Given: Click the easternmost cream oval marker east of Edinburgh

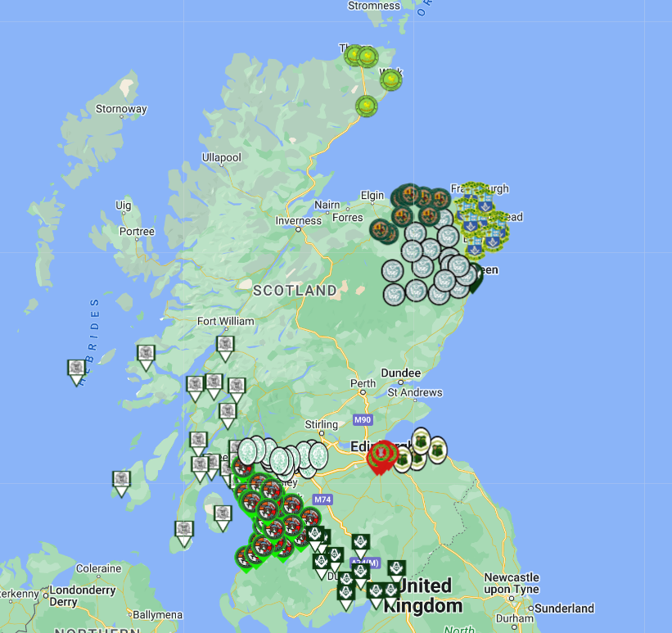Looking at the screenshot, I should 438,450.
